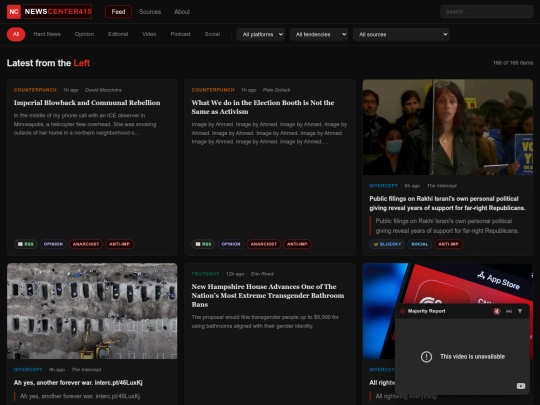Filter feed by Podcast
Screen dimensions: 540x405
tap(180, 34)
